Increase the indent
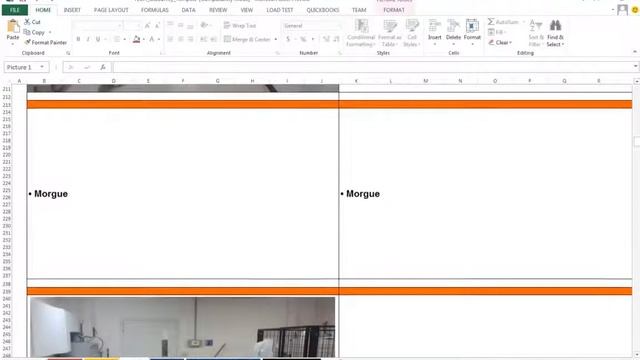Image resolution: width=640 pixels, height=360 pixels. [213, 39]
